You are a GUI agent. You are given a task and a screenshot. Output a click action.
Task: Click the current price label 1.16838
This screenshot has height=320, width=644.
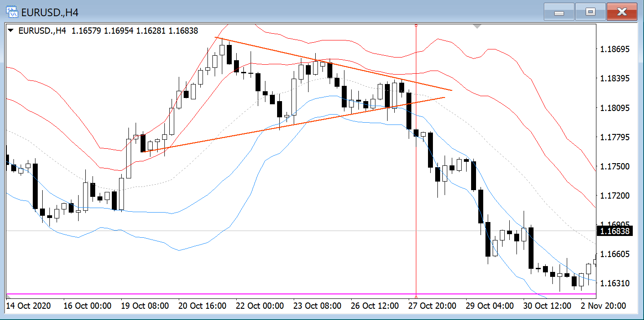(x=615, y=231)
